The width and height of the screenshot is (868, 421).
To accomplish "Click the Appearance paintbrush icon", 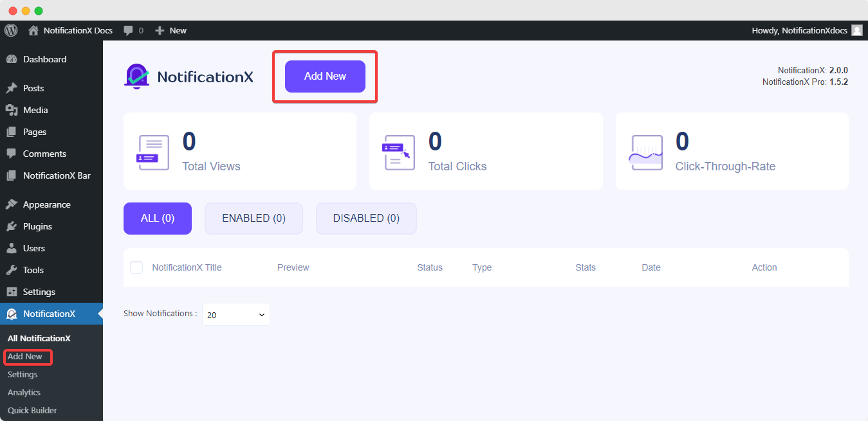I will [12, 204].
